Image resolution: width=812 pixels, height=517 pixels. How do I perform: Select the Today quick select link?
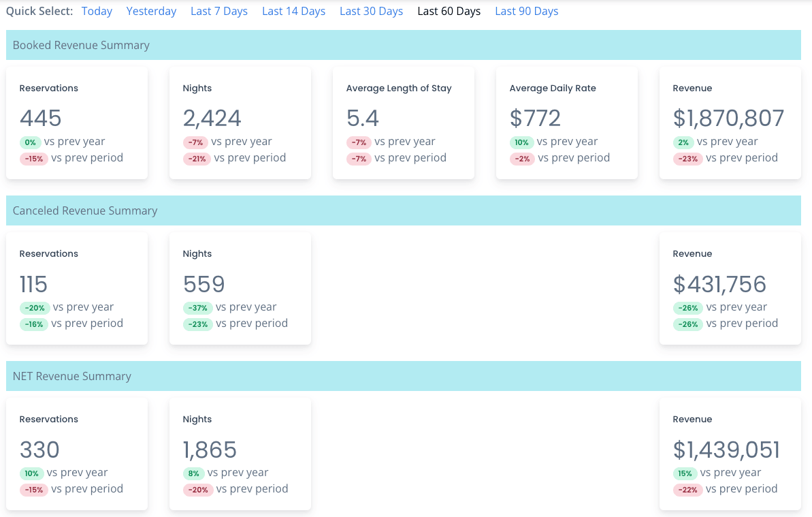tap(97, 12)
